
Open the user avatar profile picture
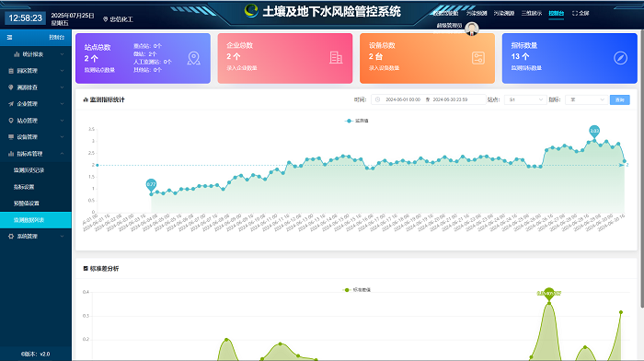point(471,29)
